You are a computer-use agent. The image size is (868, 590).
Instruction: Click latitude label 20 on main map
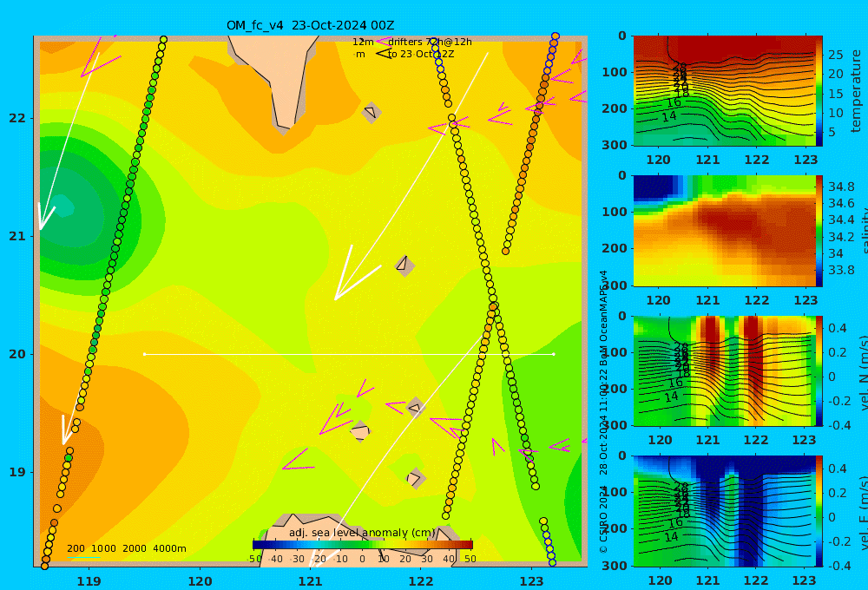pos(17,354)
